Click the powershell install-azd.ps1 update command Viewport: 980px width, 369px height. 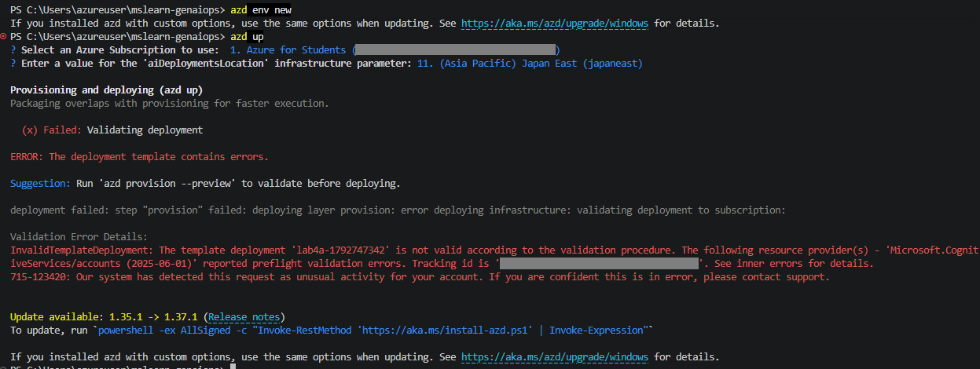click(373, 331)
